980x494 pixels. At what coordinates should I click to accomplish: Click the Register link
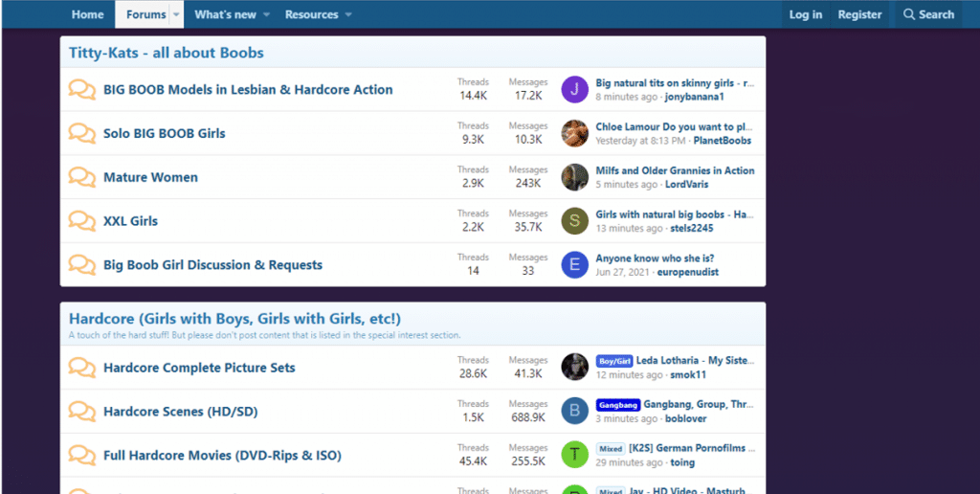click(x=859, y=14)
